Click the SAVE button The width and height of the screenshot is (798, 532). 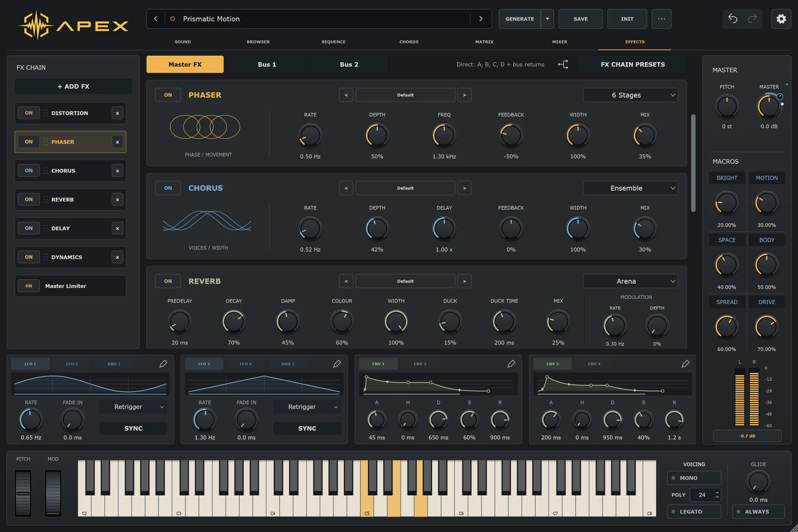tap(580, 19)
